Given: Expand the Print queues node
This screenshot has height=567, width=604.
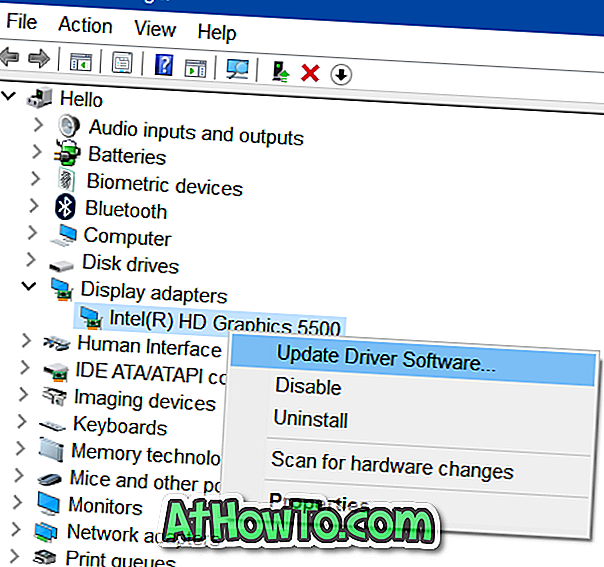Looking at the screenshot, I should [14, 556].
